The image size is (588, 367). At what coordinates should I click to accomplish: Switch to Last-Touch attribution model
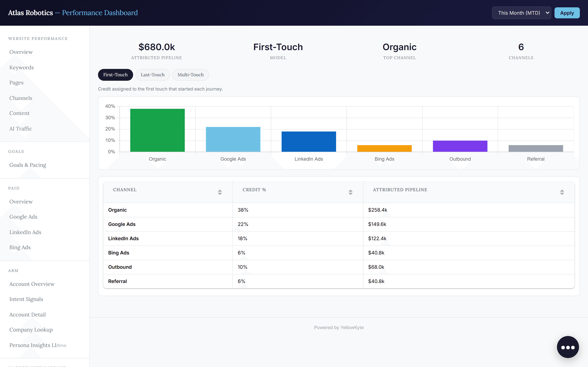(153, 75)
